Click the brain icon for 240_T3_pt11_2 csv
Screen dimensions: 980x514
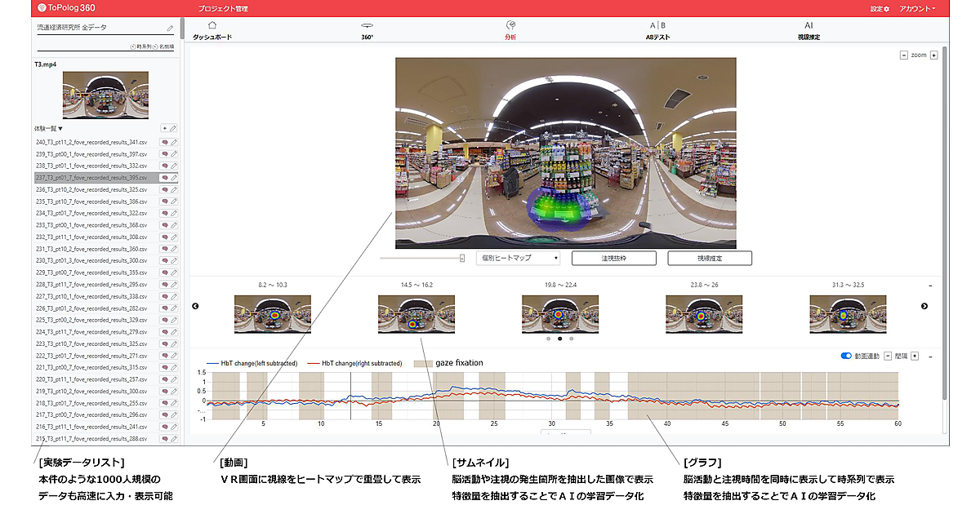164,142
